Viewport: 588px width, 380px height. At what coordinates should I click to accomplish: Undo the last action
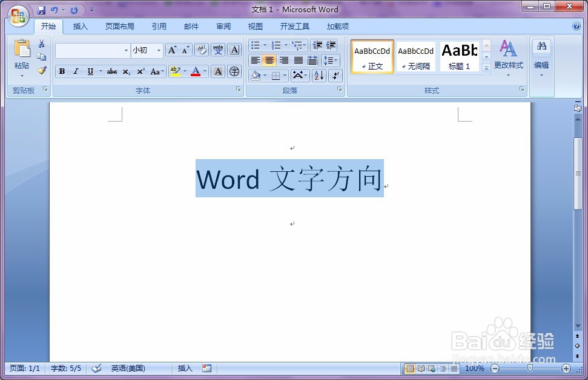55,10
